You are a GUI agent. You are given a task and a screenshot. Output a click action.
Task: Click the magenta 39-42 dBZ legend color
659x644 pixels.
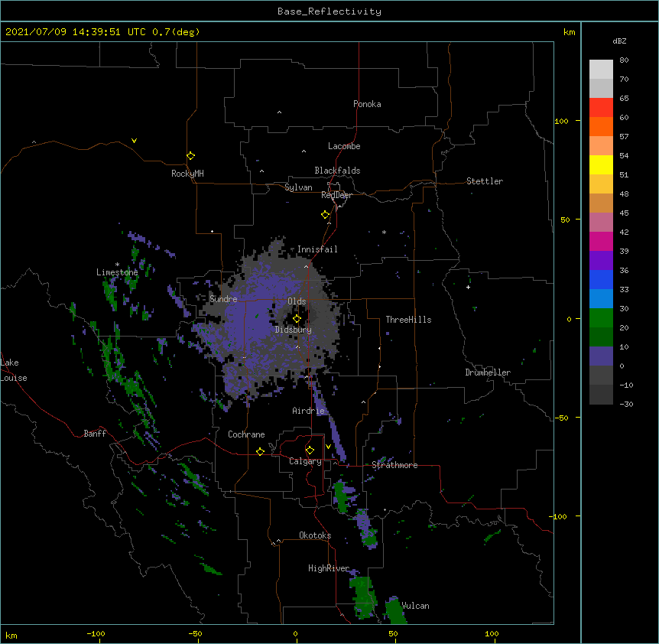pos(601,241)
